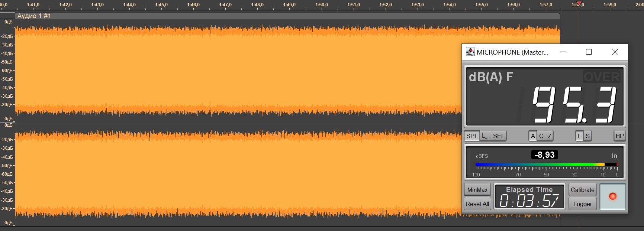Click the 1:50,0 mark on time ruler
This screenshot has height=231, width=644.
pyautogui.click(x=322, y=5)
